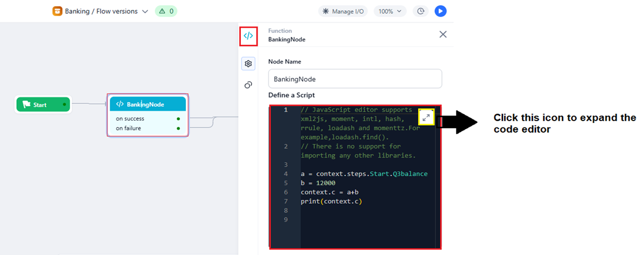
Task: Click the Function BankingNode panel title
Action: click(286, 35)
